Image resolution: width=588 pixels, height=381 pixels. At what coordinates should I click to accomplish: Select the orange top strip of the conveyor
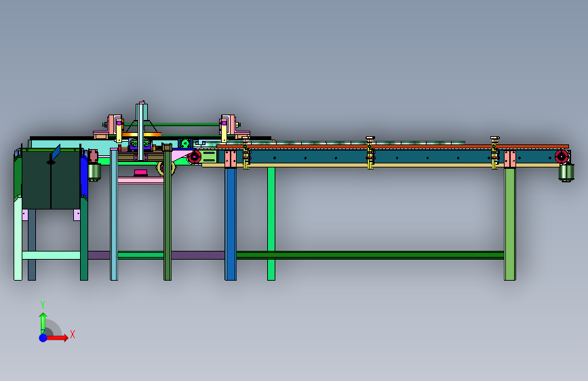pos(393,146)
